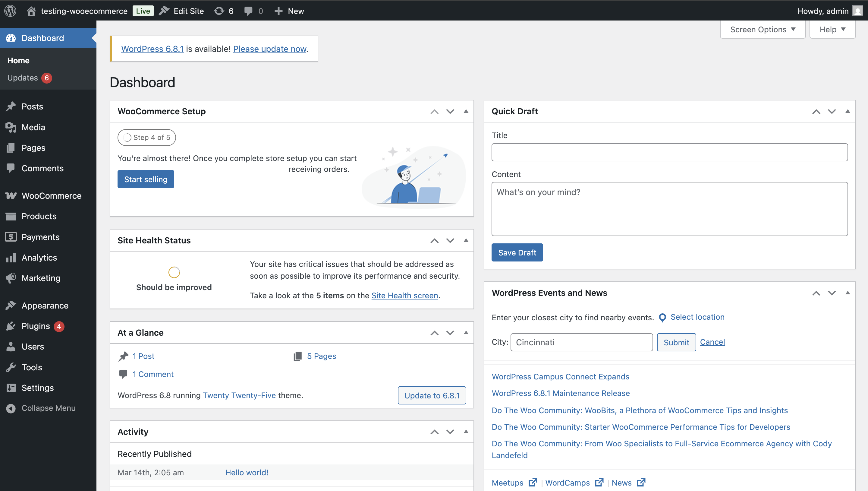
Task: Click the Appearance brush icon in sidebar
Action: click(11, 305)
